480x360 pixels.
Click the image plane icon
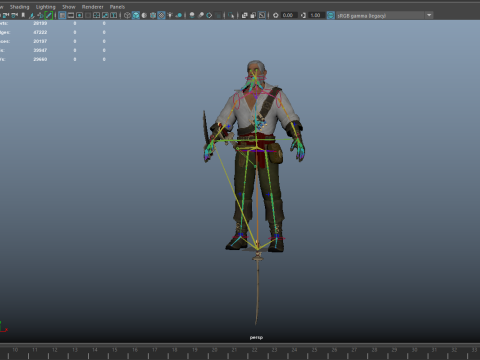(x=32, y=15)
